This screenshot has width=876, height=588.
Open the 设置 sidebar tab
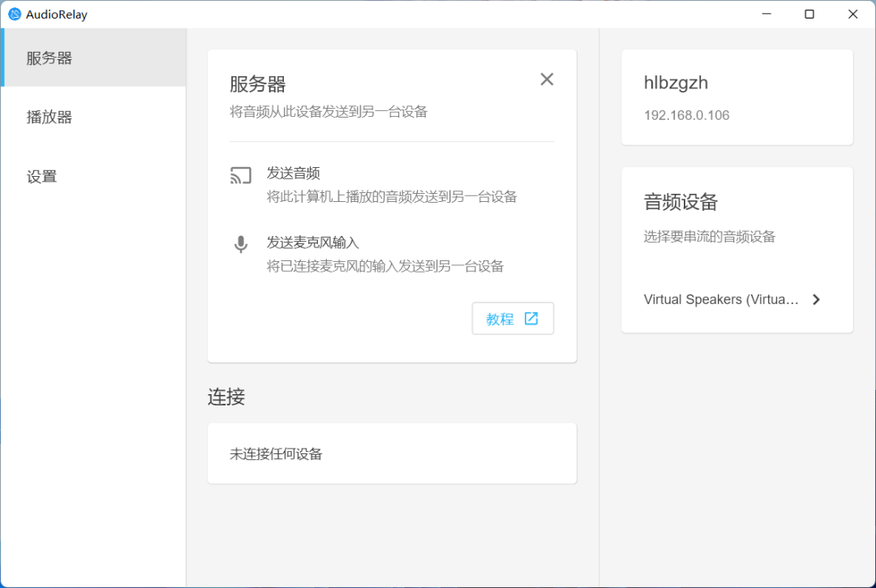click(x=93, y=177)
